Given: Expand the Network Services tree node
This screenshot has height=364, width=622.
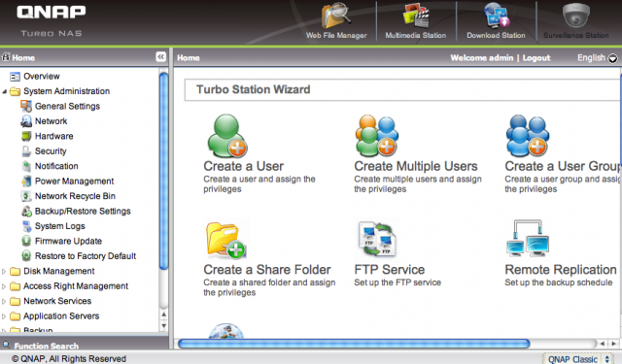Looking at the screenshot, I should click(4, 302).
